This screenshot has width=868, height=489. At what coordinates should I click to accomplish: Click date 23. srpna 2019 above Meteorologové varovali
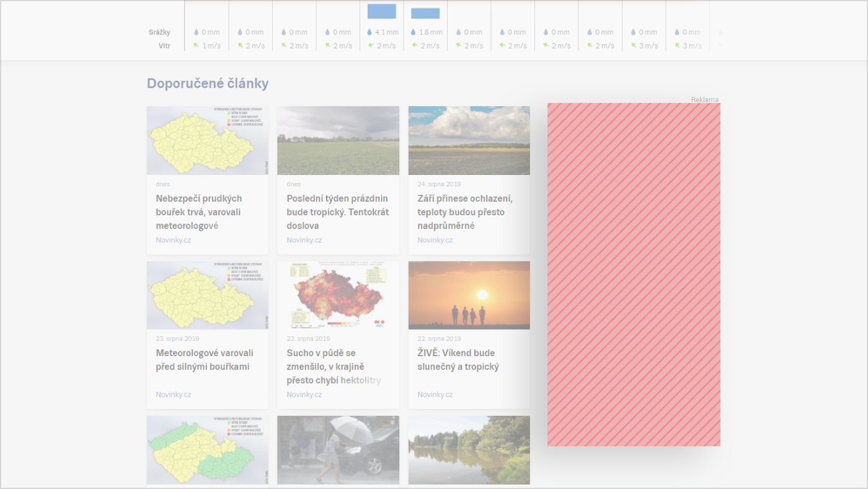[x=177, y=339]
